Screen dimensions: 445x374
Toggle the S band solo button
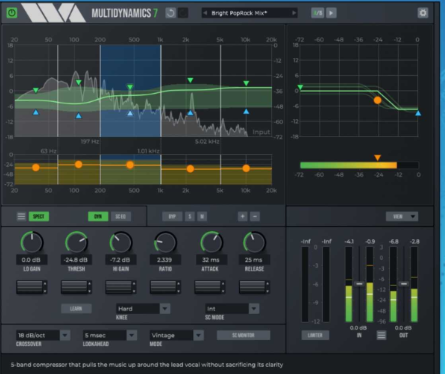(x=190, y=216)
